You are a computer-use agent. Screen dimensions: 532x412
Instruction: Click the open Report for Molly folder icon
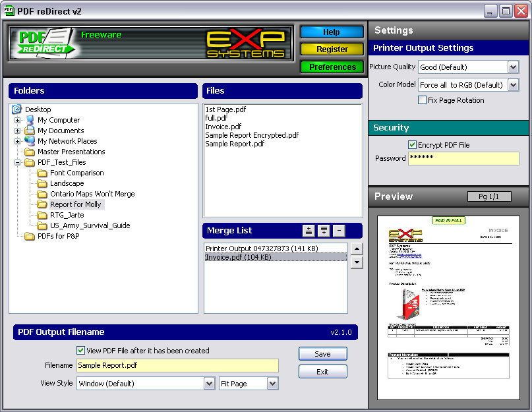click(x=42, y=204)
